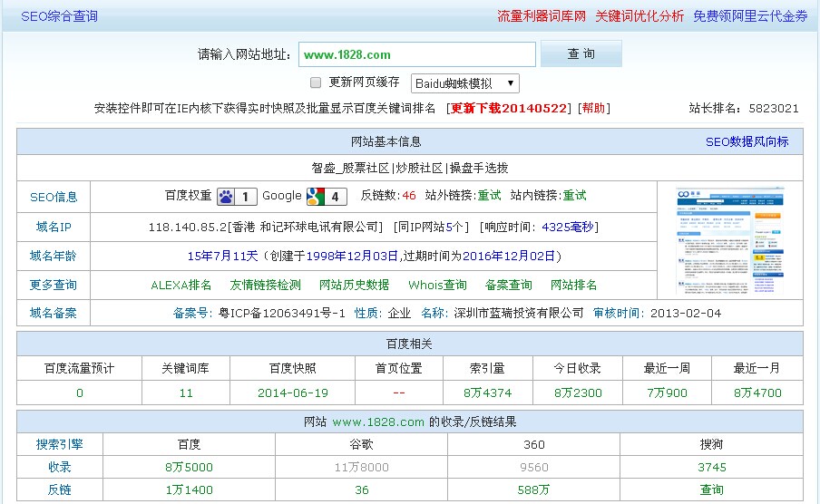820x504 pixels.
Task: Open the 友情链接检测 link
Action: [x=265, y=285]
